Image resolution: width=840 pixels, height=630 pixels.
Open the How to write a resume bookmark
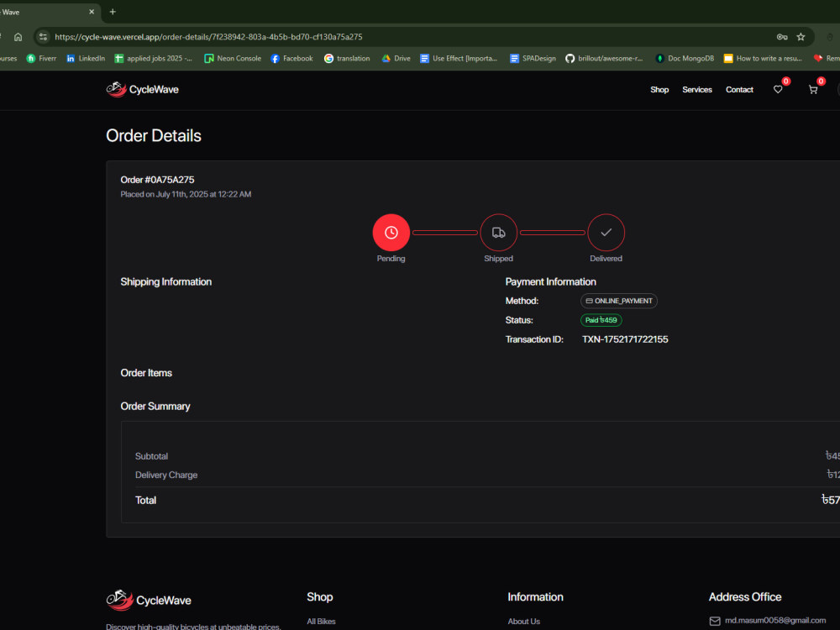click(x=763, y=59)
